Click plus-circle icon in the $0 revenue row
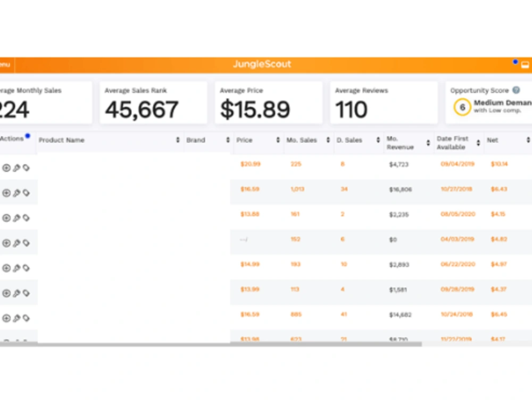This screenshot has width=532, height=400. [6, 243]
